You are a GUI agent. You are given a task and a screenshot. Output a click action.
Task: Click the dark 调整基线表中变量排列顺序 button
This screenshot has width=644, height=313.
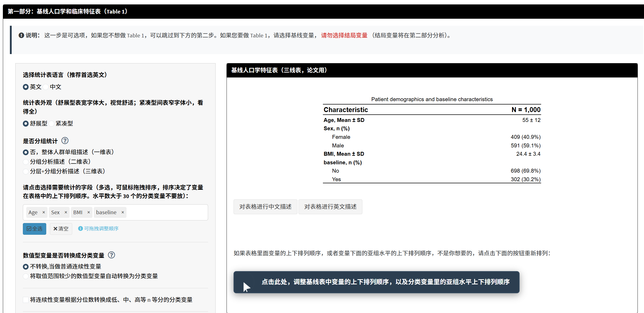coord(376,282)
